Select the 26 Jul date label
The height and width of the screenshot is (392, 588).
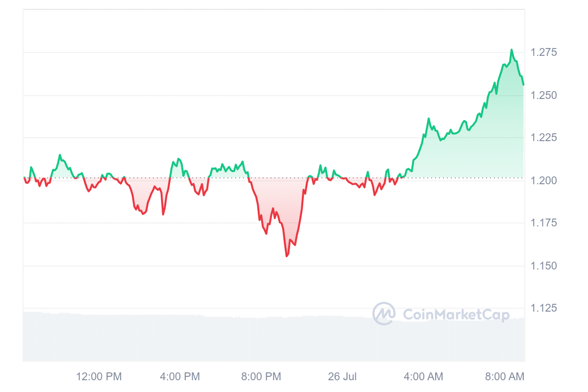click(x=343, y=376)
